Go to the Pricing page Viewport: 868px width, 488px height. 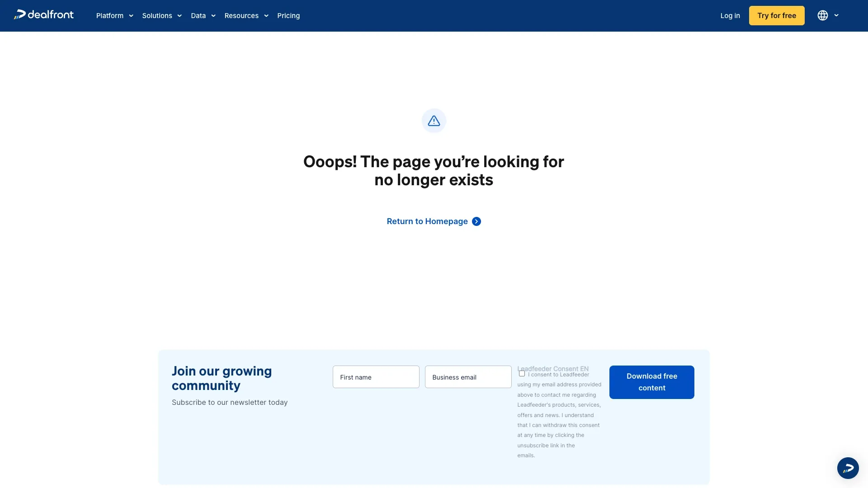(x=288, y=16)
